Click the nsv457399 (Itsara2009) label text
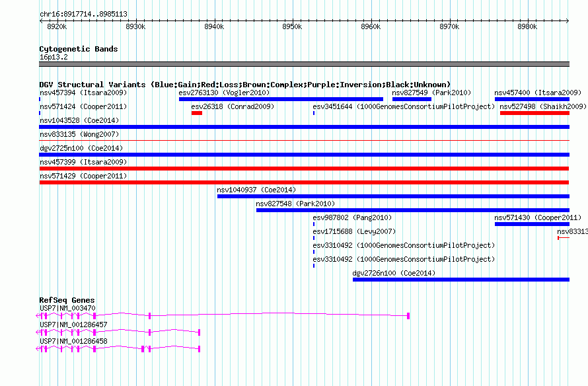Screen dimensions: 588x386 83,162
